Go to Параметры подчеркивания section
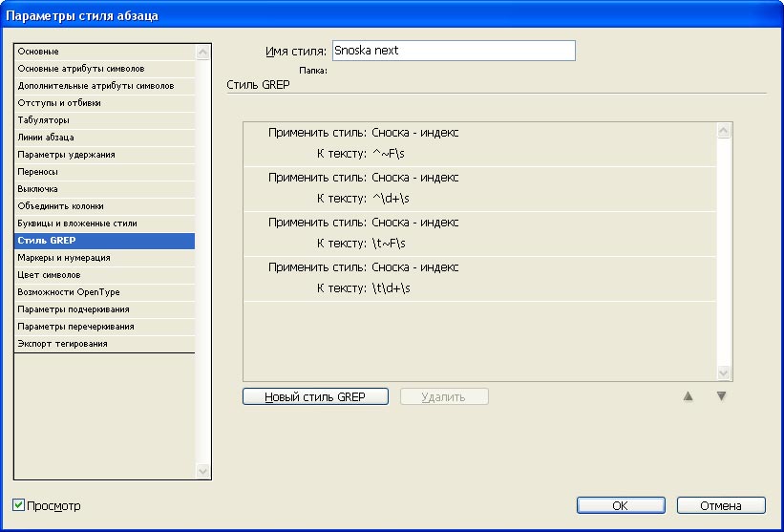Image resolution: width=784 pixels, height=532 pixels. [104, 309]
